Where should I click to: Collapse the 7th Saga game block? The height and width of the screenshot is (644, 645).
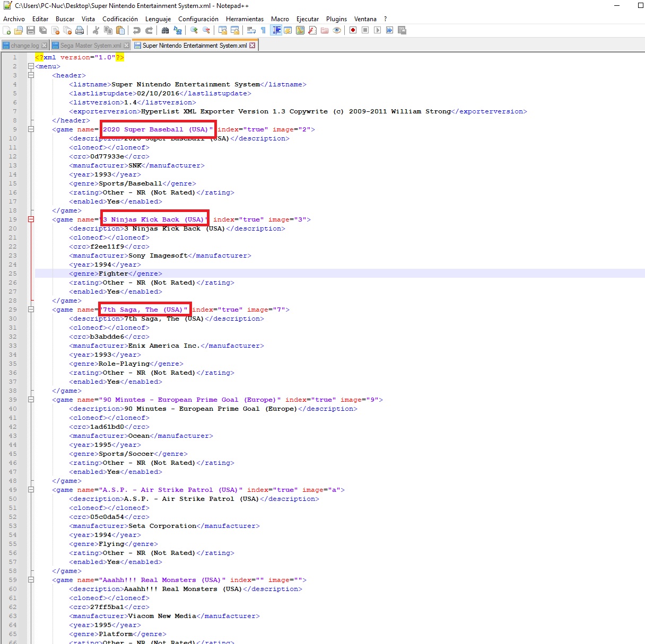[x=31, y=310]
